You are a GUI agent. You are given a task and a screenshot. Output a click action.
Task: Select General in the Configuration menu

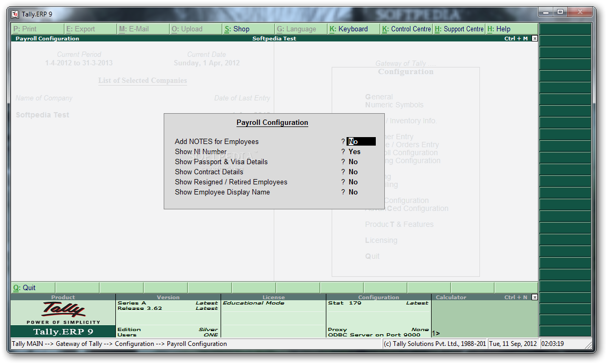(378, 97)
